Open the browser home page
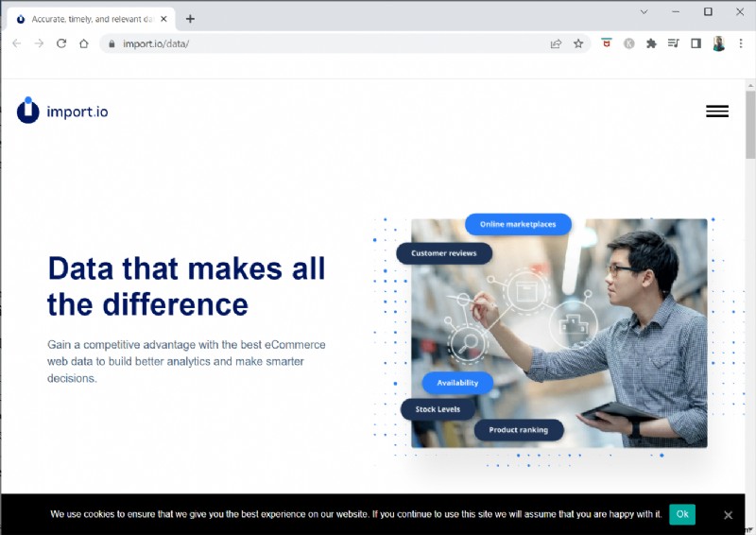The image size is (756, 535). coord(84,43)
